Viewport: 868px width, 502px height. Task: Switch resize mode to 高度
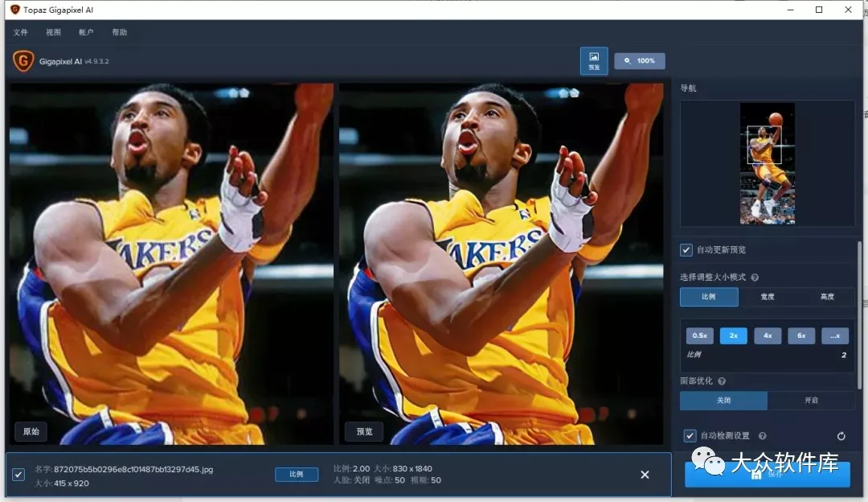827,297
